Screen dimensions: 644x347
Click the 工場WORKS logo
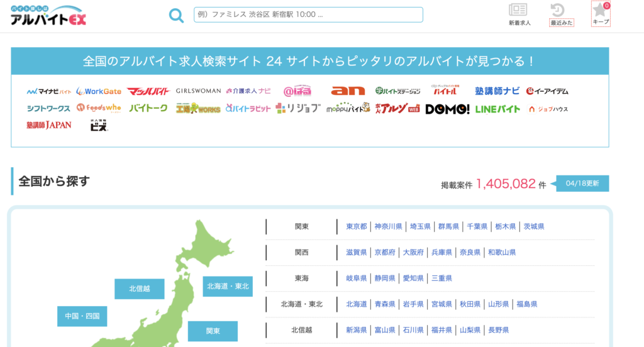pyautogui.click(x=198, y=108)
